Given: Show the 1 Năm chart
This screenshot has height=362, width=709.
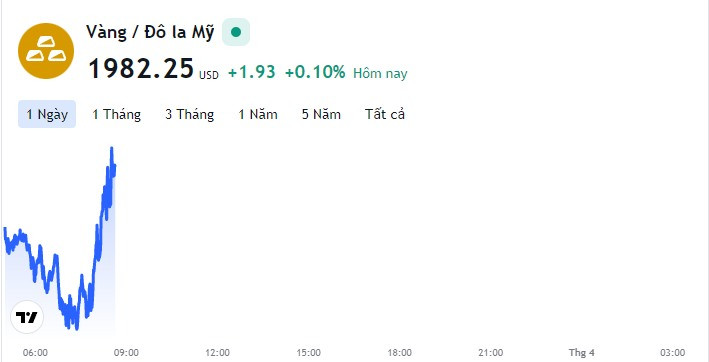Looking at the screenshot, I should (x=258, y=114).
